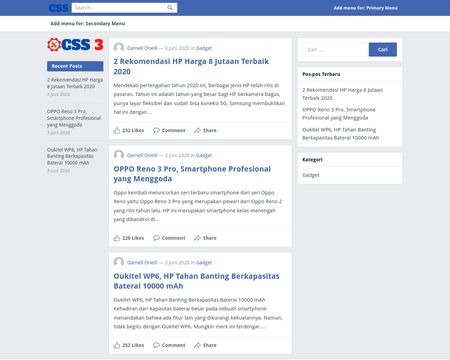This screenshot has height=360, width=450.
Task: Click excerpt starting Oppo kembali meluncurkan
Action: pos(198,206)
